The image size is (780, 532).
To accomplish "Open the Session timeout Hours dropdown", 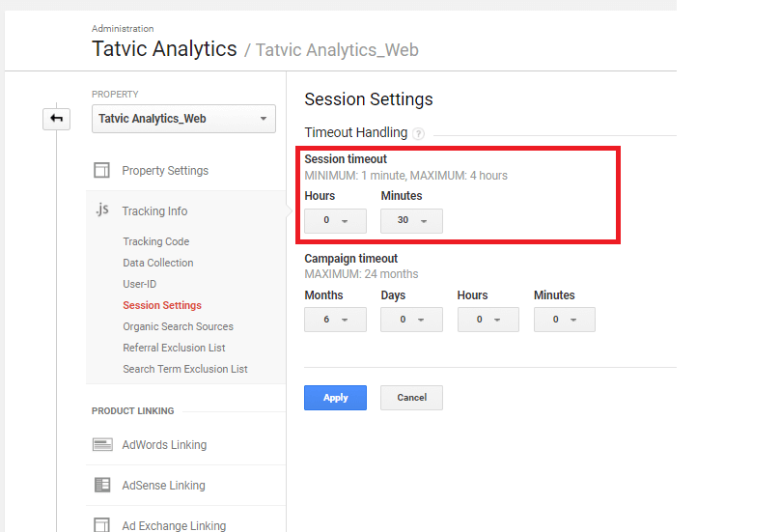I will 335,220.
